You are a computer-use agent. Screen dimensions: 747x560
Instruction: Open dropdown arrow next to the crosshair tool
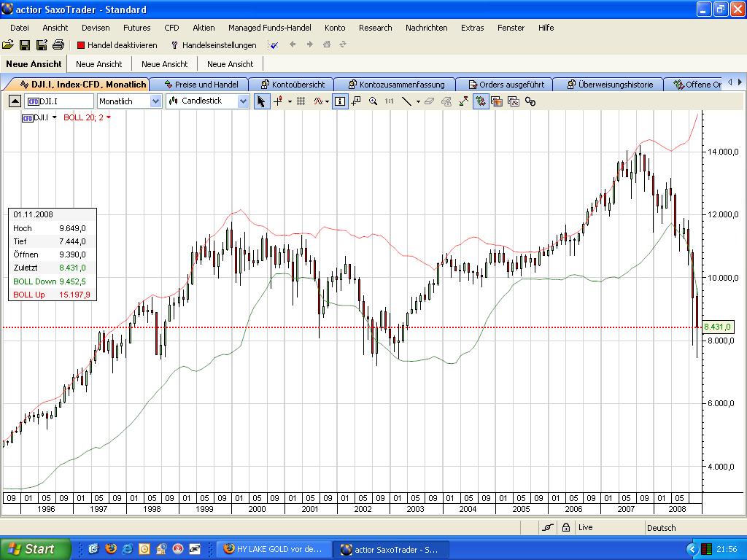[x=290, y=101]
